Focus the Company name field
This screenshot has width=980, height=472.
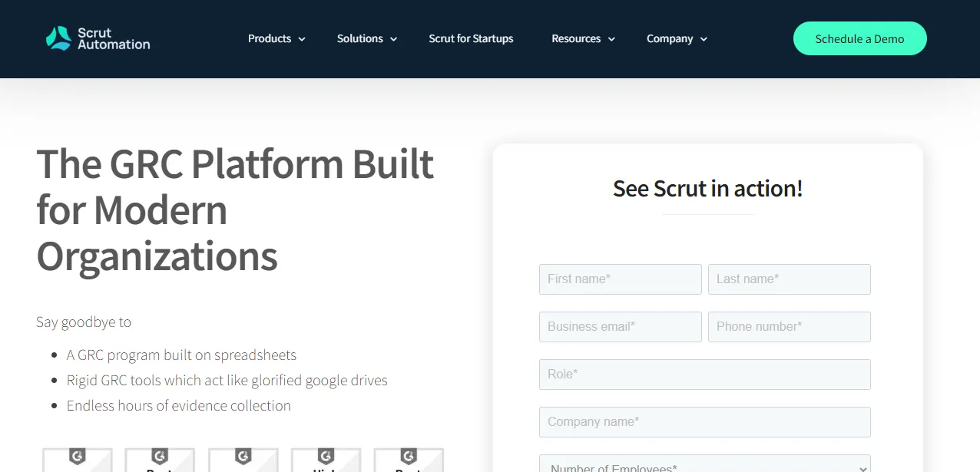point(705,422)
